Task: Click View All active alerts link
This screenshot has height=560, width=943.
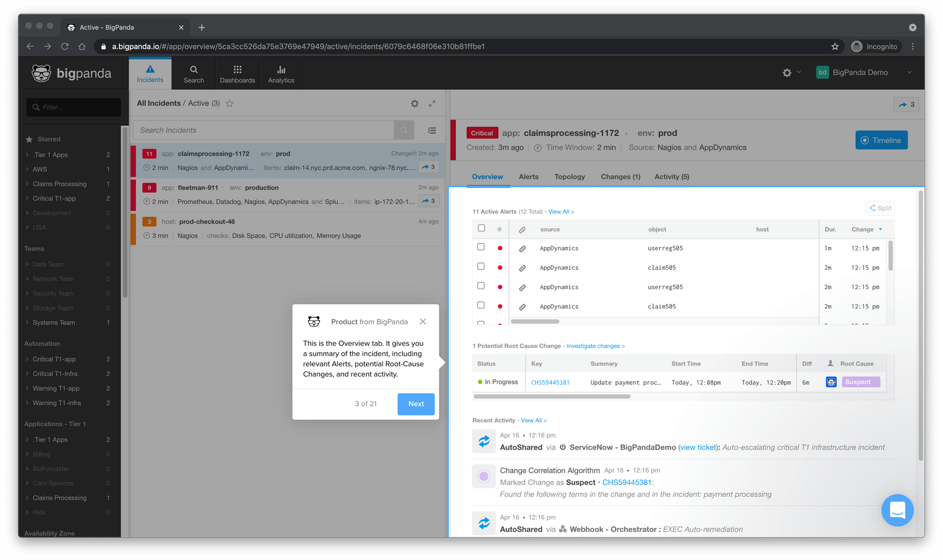Action: click(x=561, y=212)
